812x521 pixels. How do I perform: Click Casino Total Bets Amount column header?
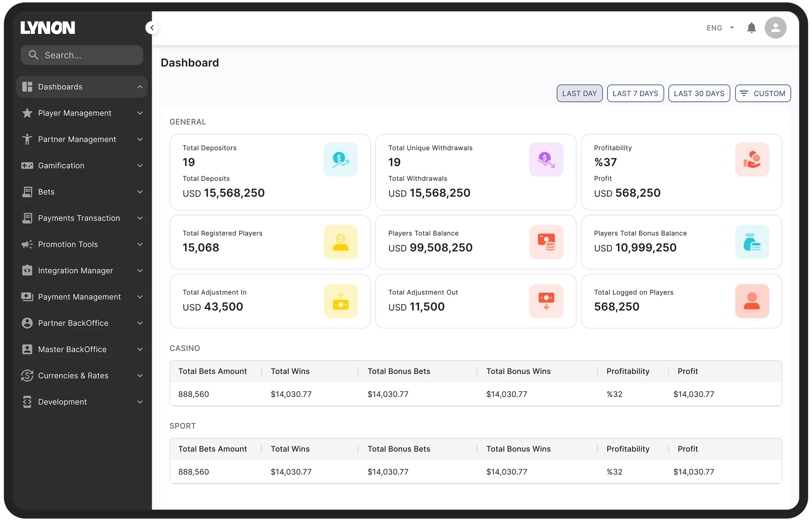pos(213,371)
